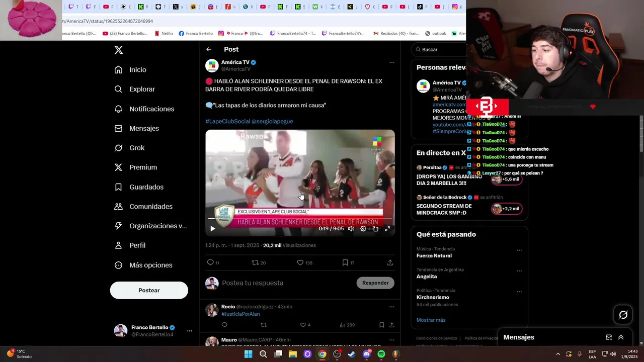644x362 pixels.
Task: Seek on the video progress bar
Action: 300,219
